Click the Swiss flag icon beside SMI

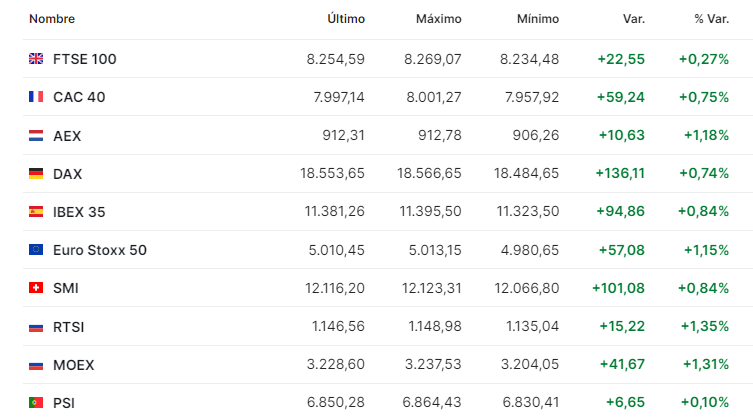(36, 288)
